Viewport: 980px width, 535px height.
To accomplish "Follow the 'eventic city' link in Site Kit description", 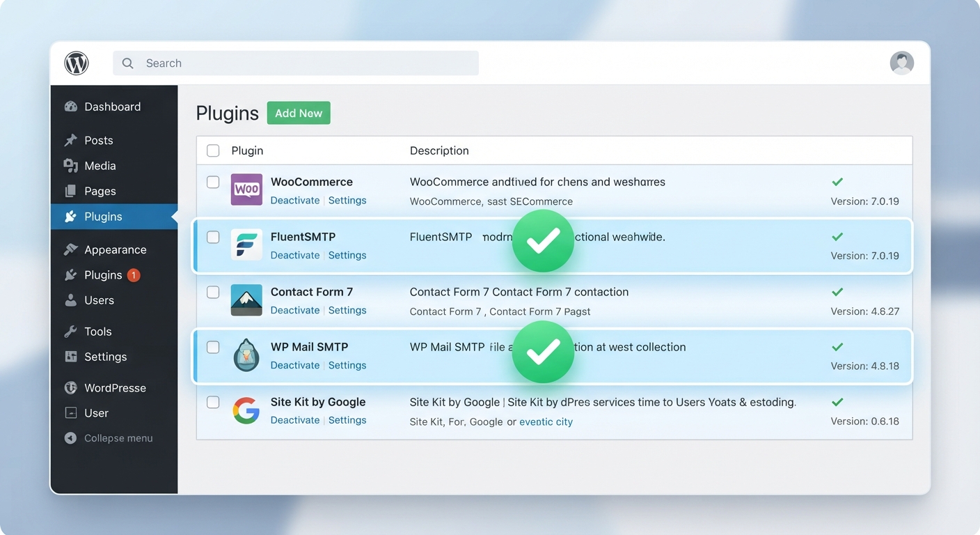I will (x=546, y=421).
